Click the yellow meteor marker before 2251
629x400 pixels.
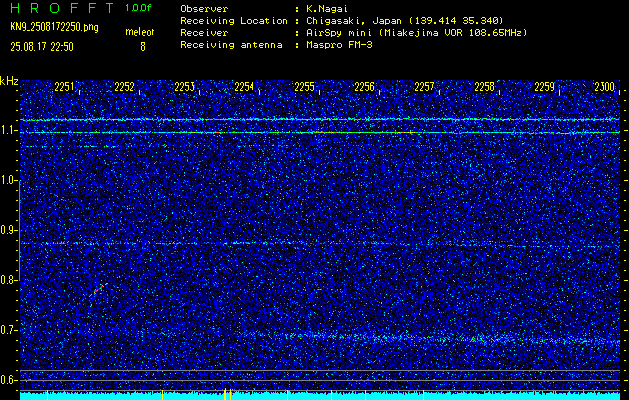(47, 395)
